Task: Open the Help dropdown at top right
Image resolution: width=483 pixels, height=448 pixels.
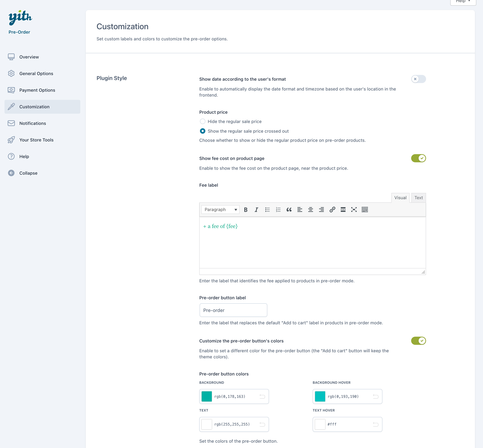Action: click(x=463, y=1)
